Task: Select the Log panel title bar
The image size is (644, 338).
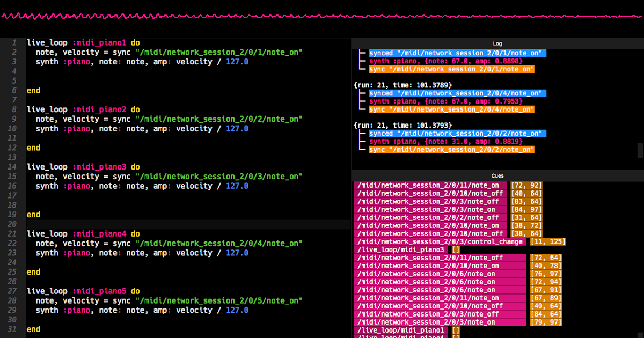Action: pyautogui.click(x=496, y=43)
